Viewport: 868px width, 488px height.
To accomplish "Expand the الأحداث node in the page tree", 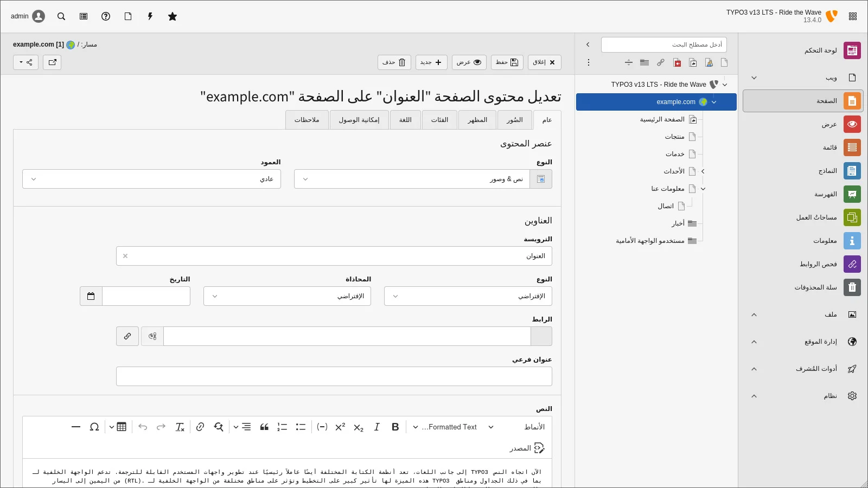I will point(703,171).
